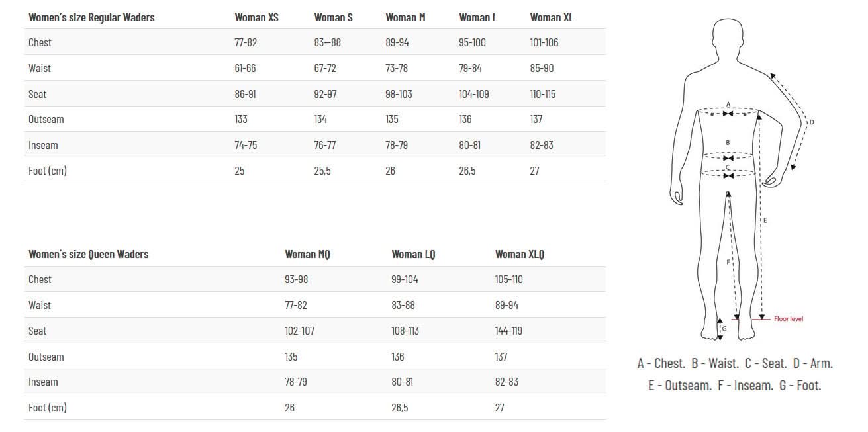868x432 pixels.
Task: Click seat marker C on body diagram
Action: click(x=728, y=168)
